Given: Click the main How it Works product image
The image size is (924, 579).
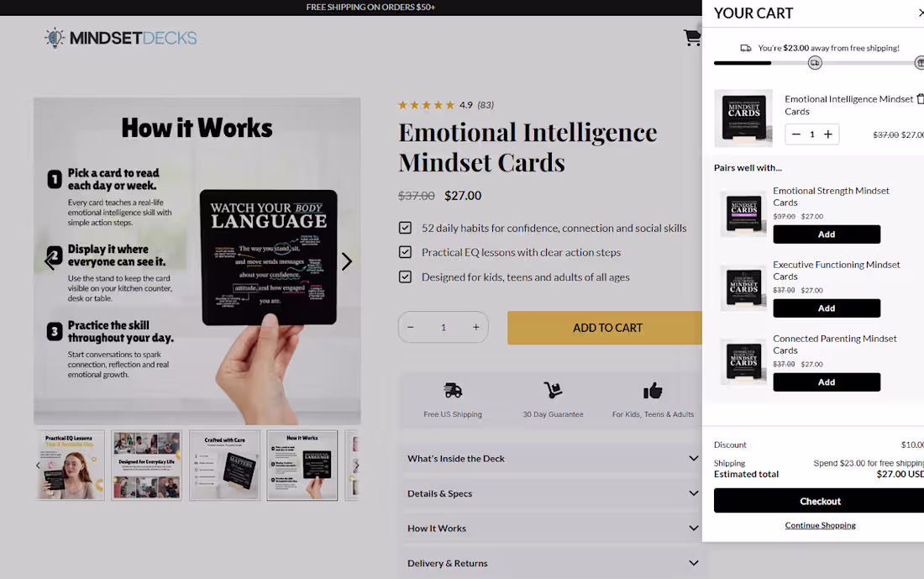Looking at the screenshot, I should 197,261.
